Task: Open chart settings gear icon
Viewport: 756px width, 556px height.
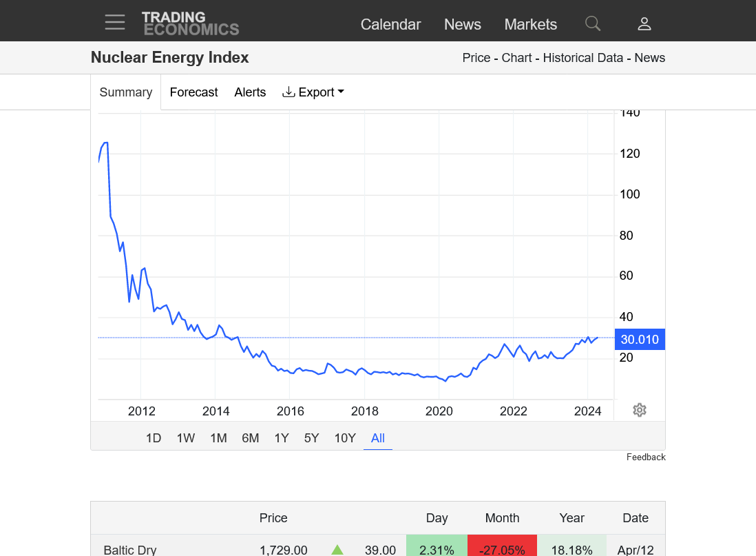Action: click(x=639, y=411)
